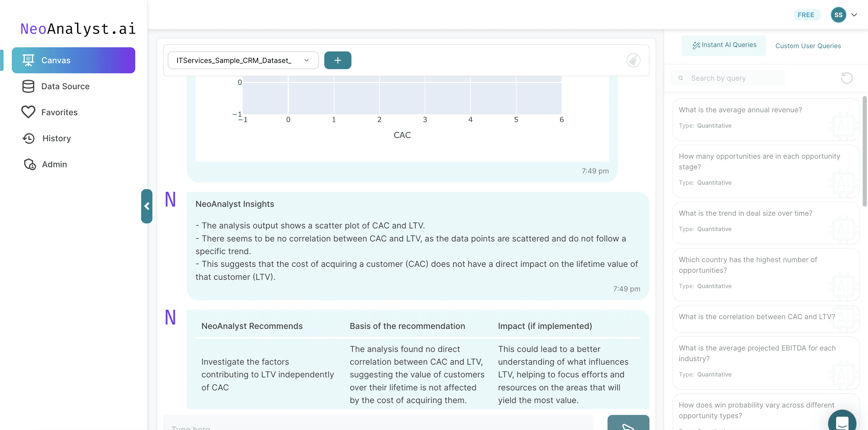
Task: Switch to Custom User Queries tab
Action: 808,46
